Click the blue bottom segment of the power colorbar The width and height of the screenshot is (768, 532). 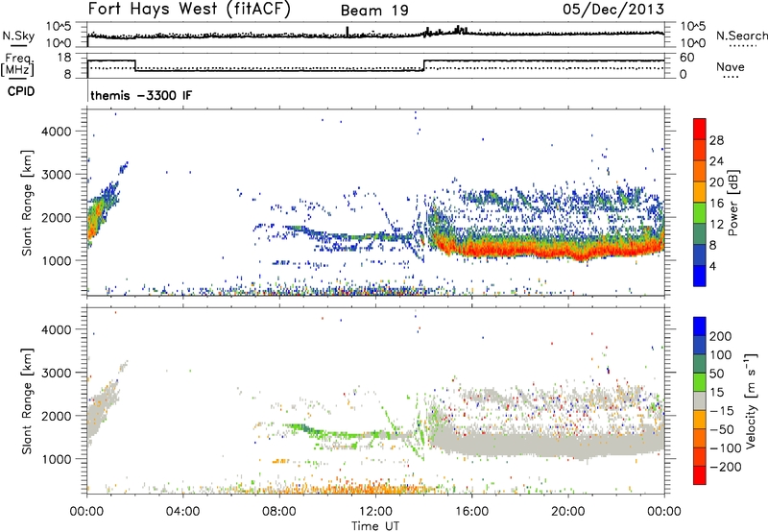(x=700, y=276)
